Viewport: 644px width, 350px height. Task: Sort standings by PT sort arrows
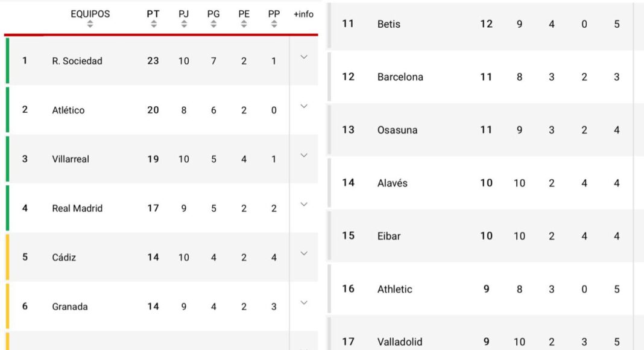pyautogui.click(x=154, y=24)
